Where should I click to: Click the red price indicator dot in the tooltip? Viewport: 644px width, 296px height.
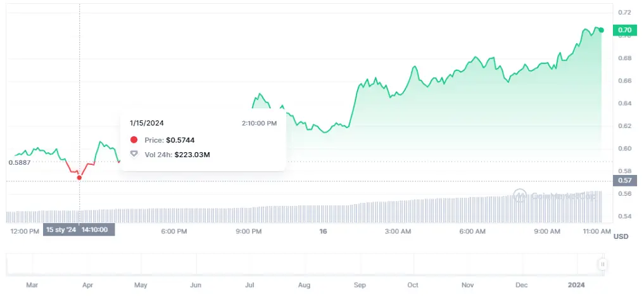134,140
